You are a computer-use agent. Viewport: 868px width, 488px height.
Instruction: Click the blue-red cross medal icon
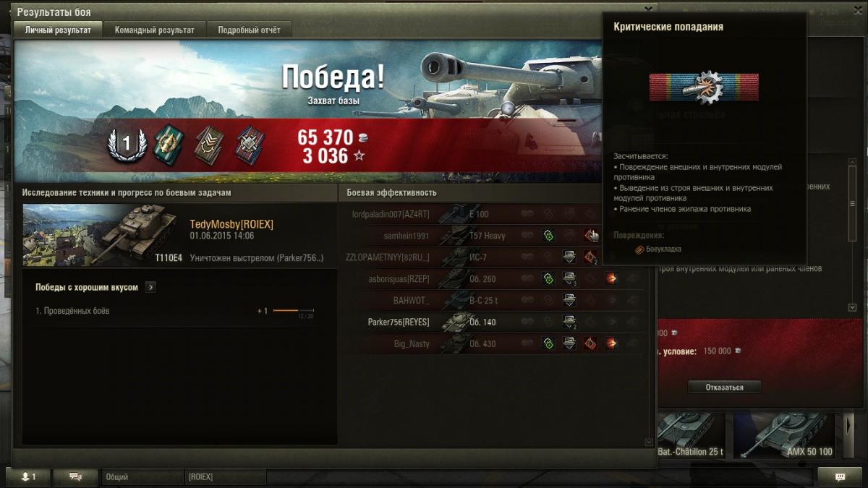coord(248,144)
